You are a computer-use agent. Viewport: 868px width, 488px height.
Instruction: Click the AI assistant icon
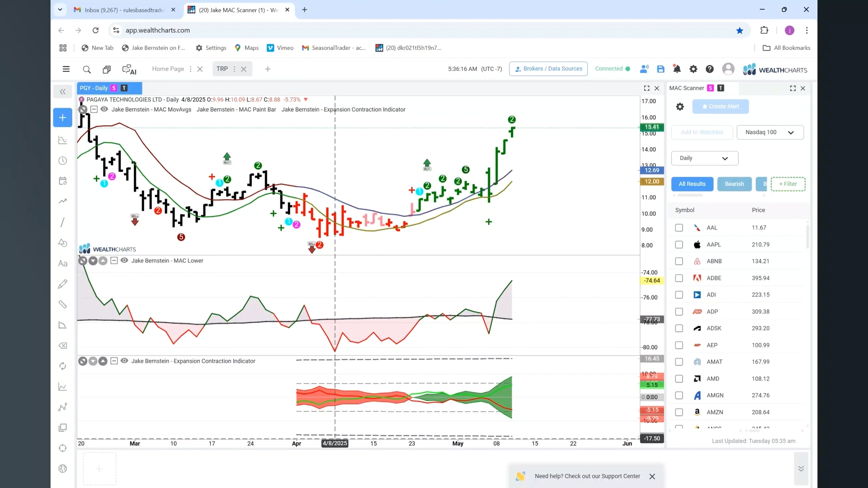click(x=129, y=69)
